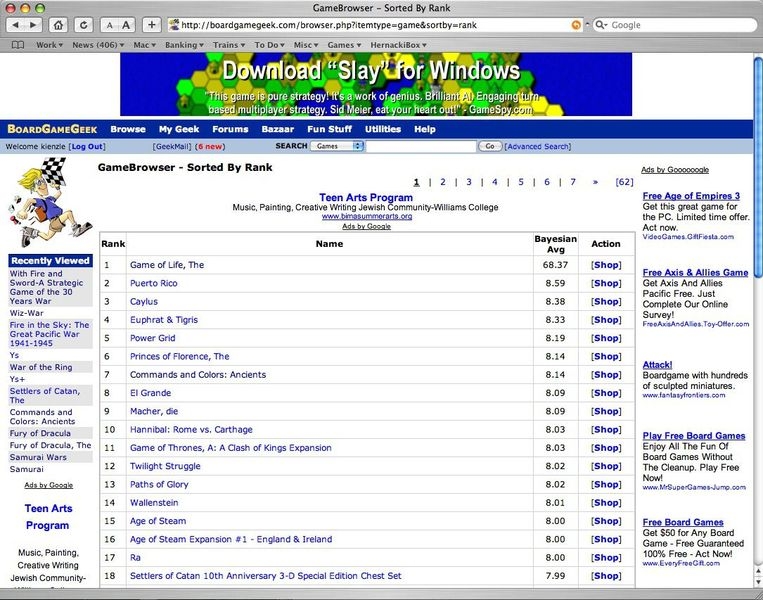The image size is (763, 600).
Task: Go to results page 2
Action: click(x=443, y=182)
